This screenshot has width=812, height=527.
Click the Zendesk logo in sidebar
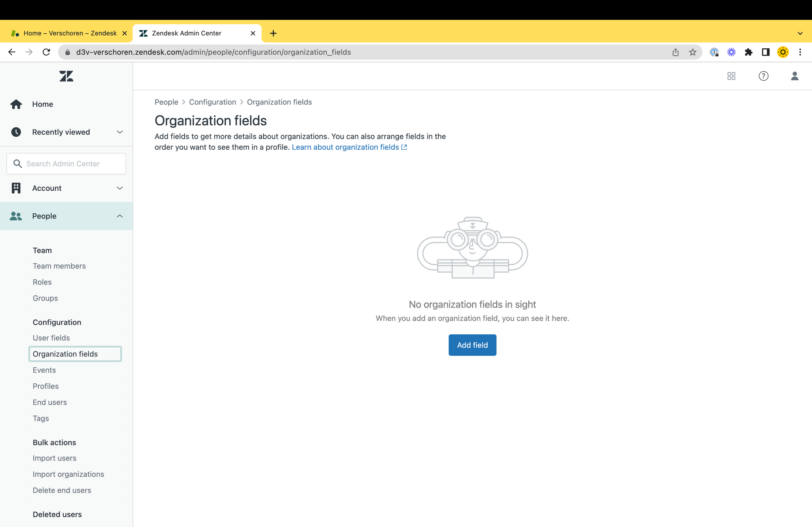coord(66,76)
